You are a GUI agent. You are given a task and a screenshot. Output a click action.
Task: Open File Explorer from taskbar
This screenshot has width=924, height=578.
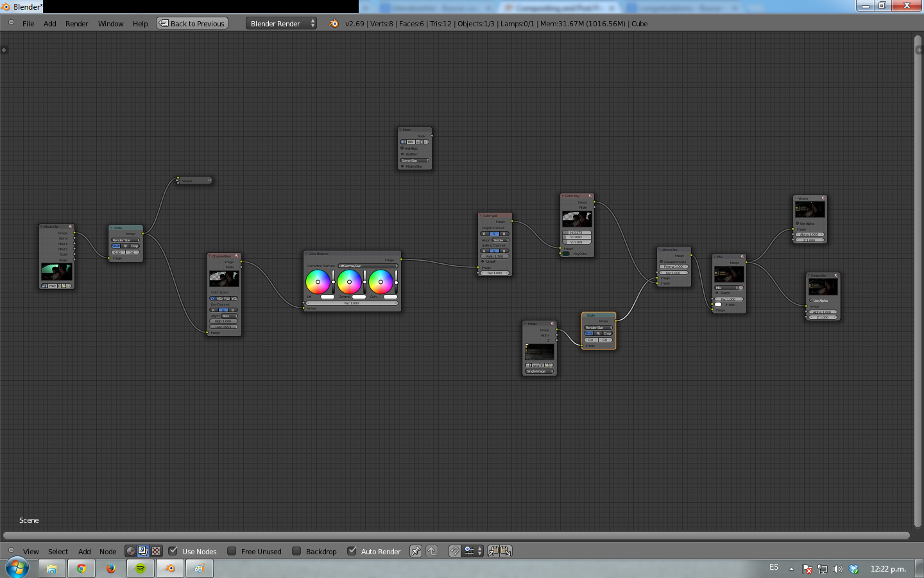pyautogui.click(x=52, y=568)
